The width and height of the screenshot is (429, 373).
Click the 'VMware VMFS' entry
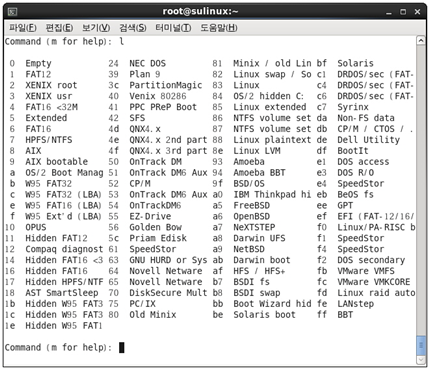point(366,271)
